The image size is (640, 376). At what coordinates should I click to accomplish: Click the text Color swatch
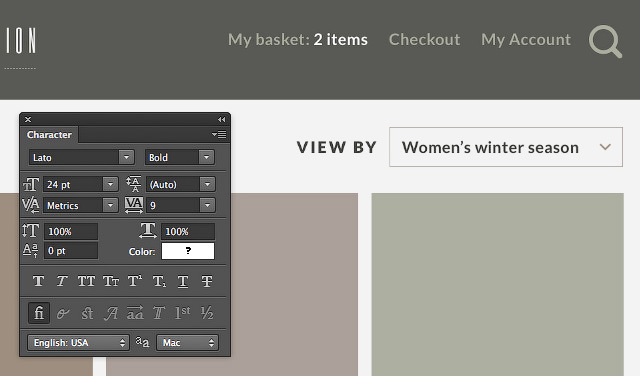(x=188, y=251)
